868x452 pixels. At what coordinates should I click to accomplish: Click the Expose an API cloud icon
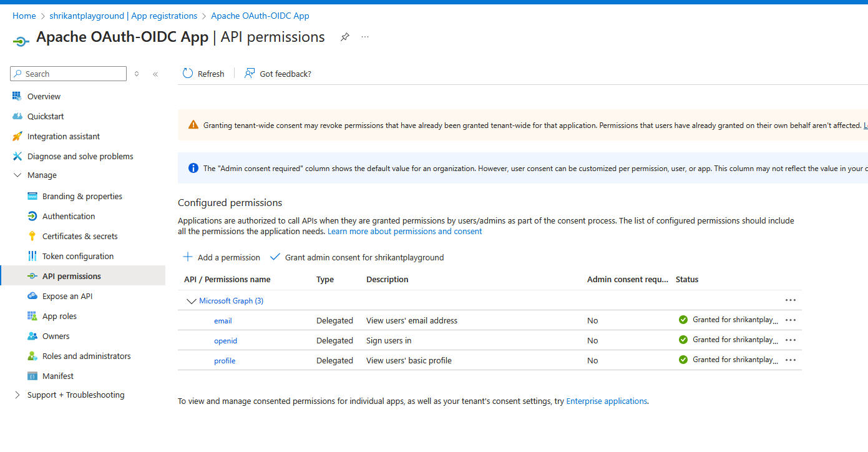(x=32, y=296)
